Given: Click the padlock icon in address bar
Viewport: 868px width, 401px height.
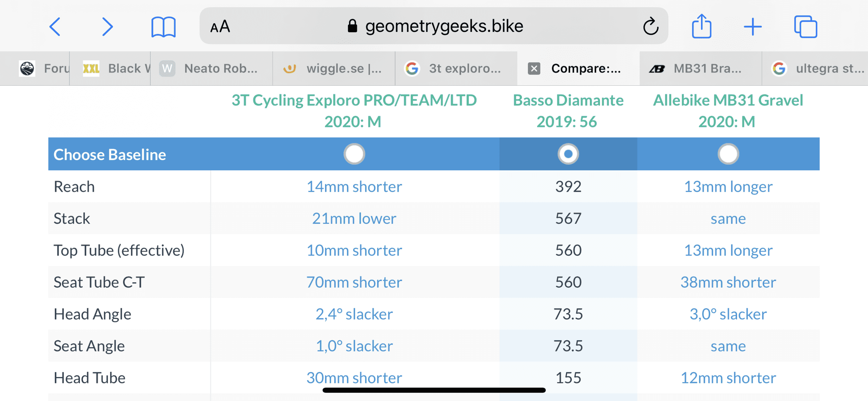Looking at the screenshot, I should click(352, 26).
